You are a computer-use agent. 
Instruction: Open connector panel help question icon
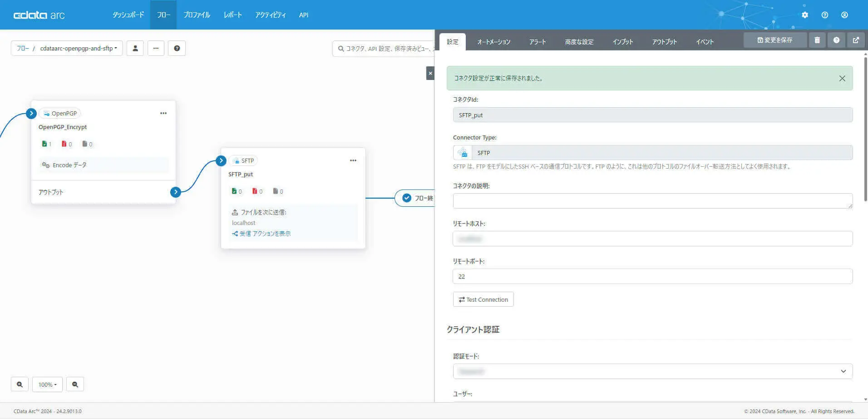tap(836, 40)
